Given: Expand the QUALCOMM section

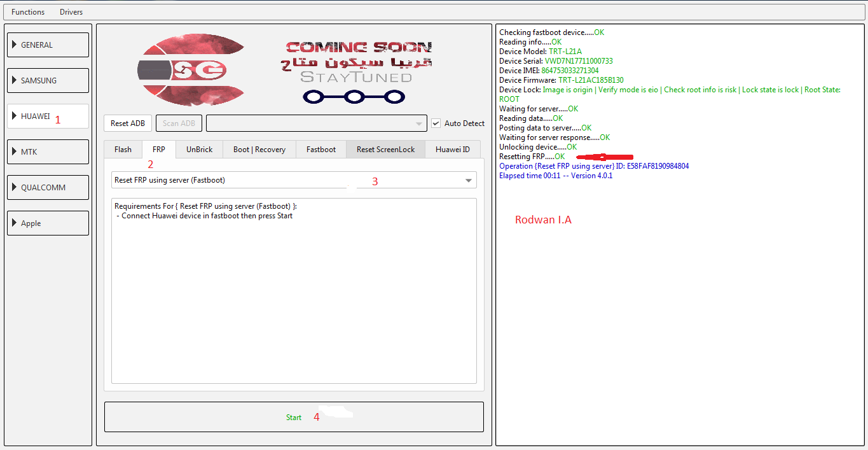Looking at the screenshot, I should tap(48, 187).
